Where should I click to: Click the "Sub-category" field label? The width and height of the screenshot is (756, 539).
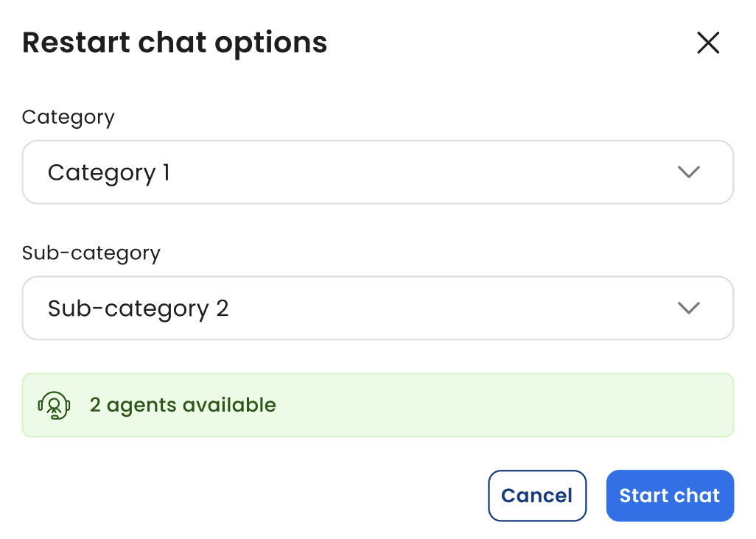[x=91, y=253]
